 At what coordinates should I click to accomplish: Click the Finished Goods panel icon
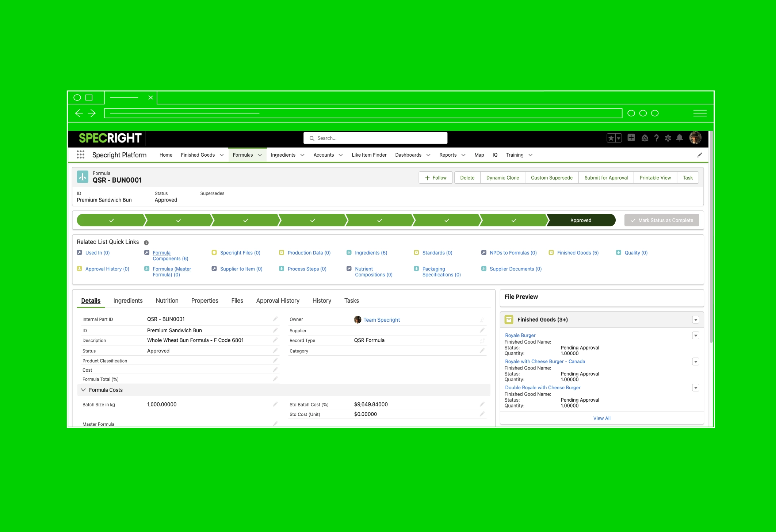(509, 319)
